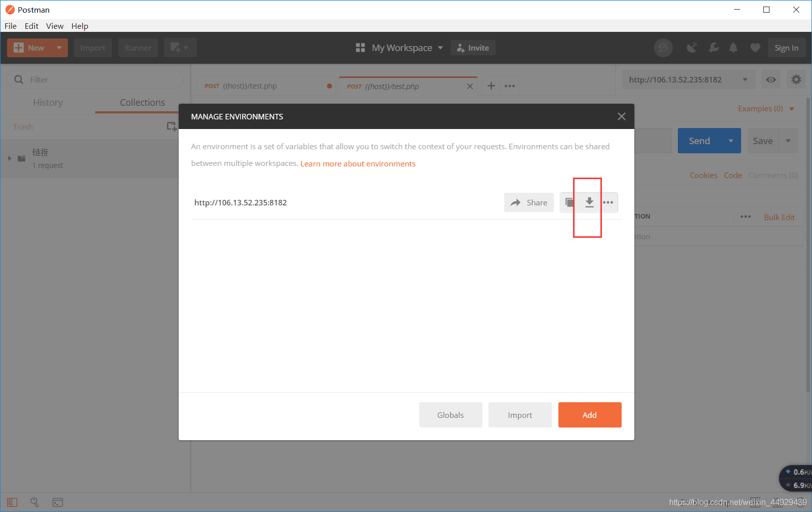Image resolution: width=812 pixels, height=512 pixels.
Task: Close the Manage Environments dialog
Action: coord(622,116)
